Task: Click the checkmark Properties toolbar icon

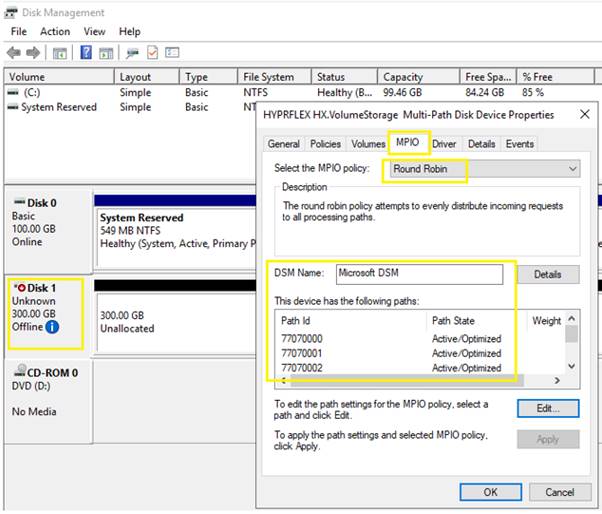Action: point(152,53)
